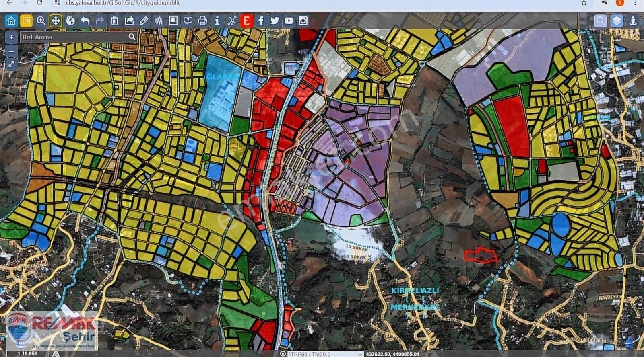Go to the map home view

[x=11, y=21]
